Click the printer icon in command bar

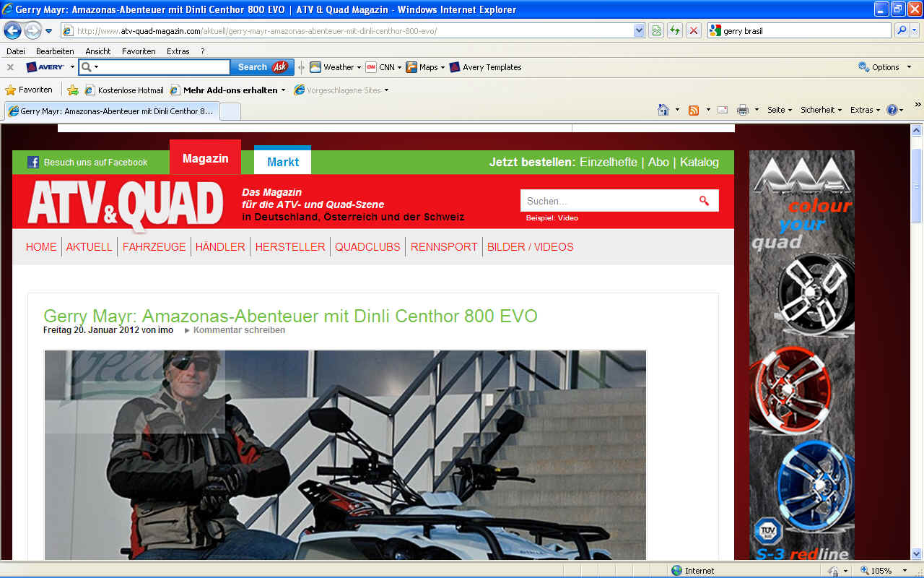[x=743, y=110]
